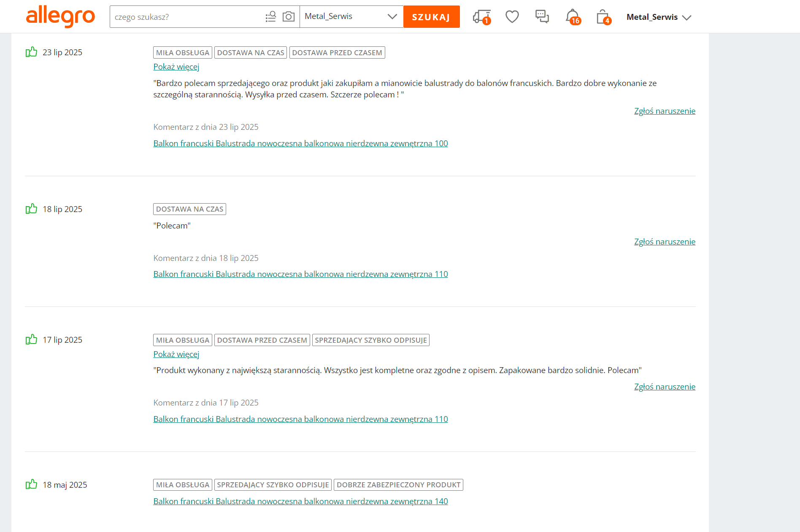Expand 'Pokaż więcej' for 23 lip review
This screenshot has height=532, width=800.
pos(176,67)
